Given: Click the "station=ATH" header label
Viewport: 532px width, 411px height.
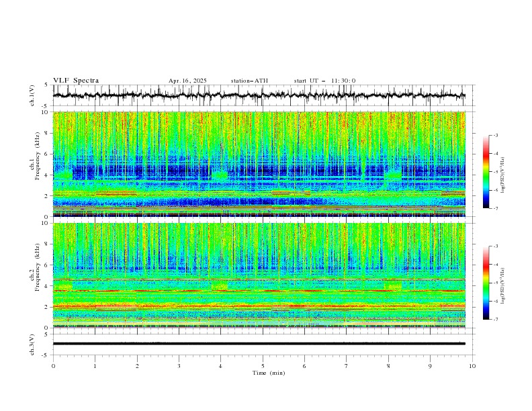Looking at the screenshot, I should (249, 81).
